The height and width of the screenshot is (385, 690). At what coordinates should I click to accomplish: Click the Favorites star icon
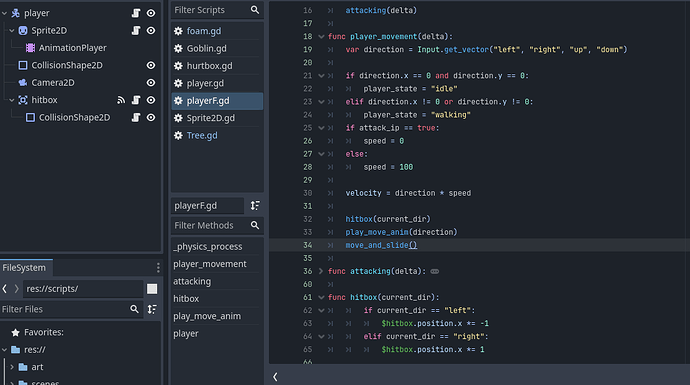click(x=15, y=332)
